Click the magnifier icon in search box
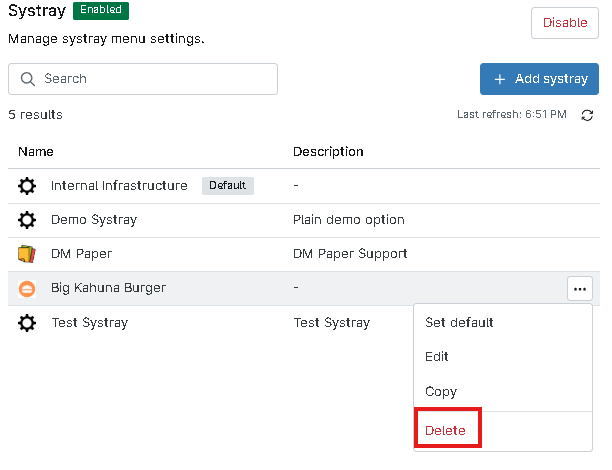 pyautogui.click(x=27, y=79)
